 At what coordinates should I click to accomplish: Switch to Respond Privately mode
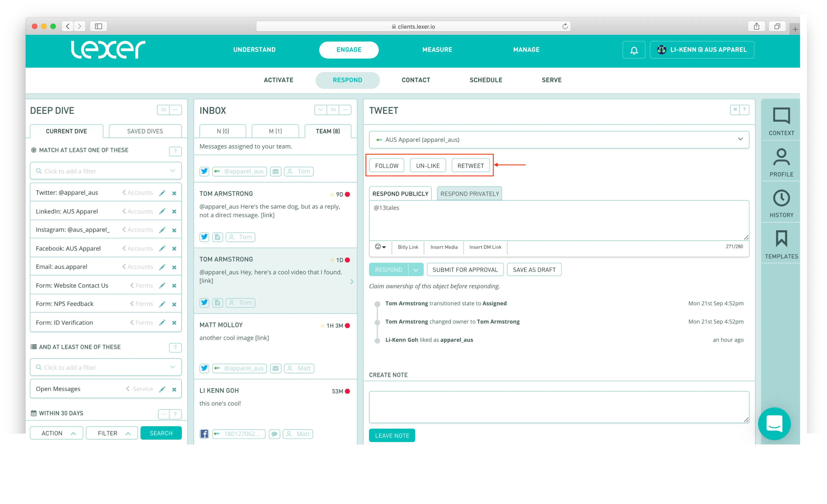pyautogui.click(x=469, y=194)
